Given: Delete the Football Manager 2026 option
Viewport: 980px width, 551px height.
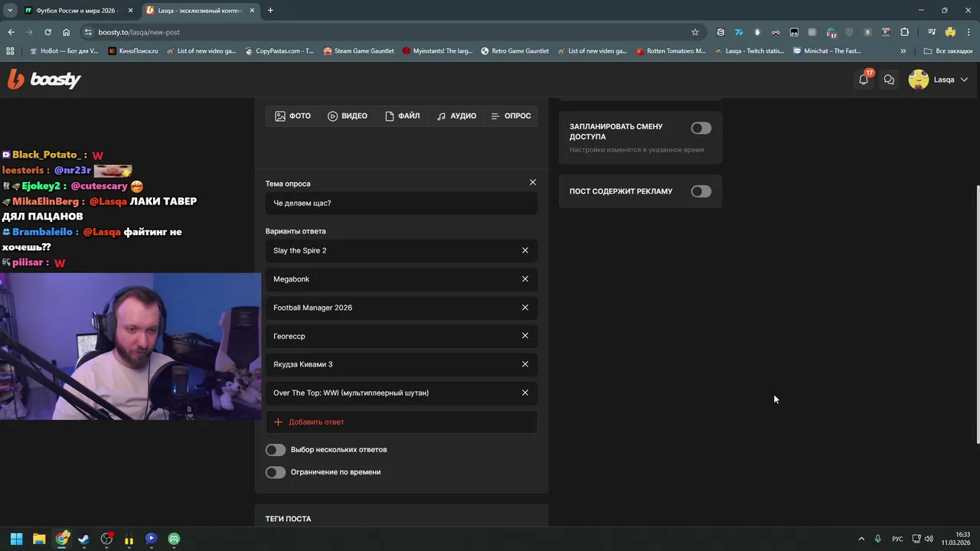Looking at the screenshot, I should coord(525,307).
